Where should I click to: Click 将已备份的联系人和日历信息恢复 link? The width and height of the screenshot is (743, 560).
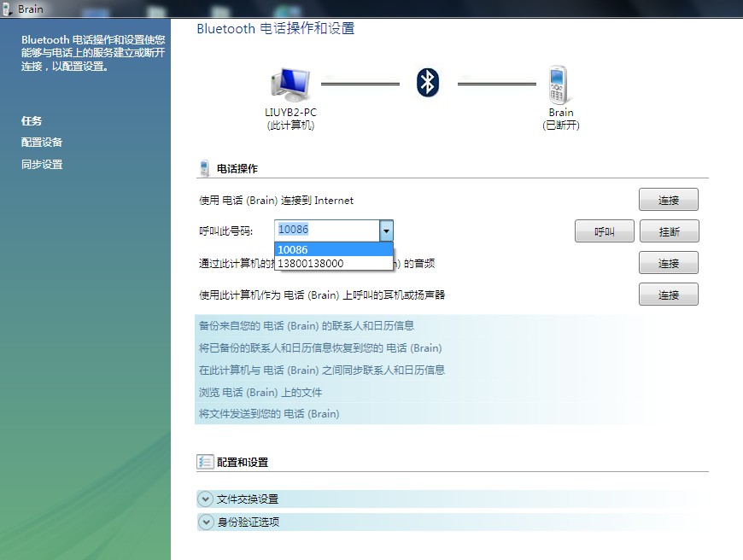320,347
